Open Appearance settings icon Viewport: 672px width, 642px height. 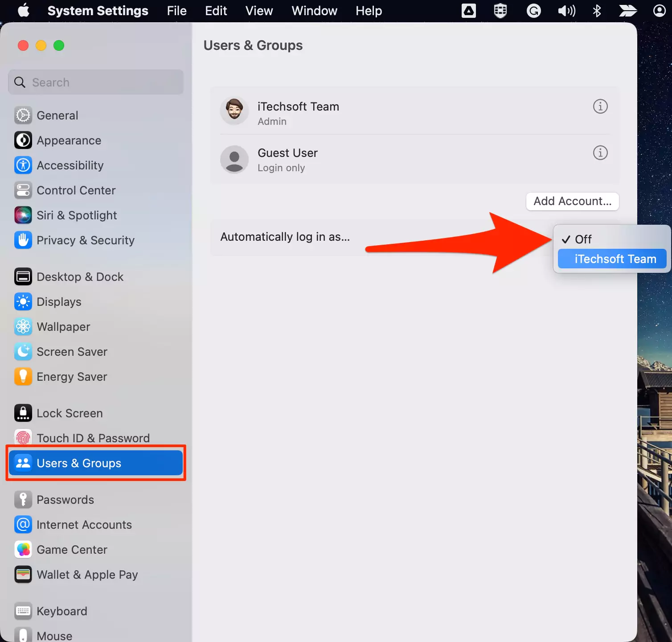(23, 140)
